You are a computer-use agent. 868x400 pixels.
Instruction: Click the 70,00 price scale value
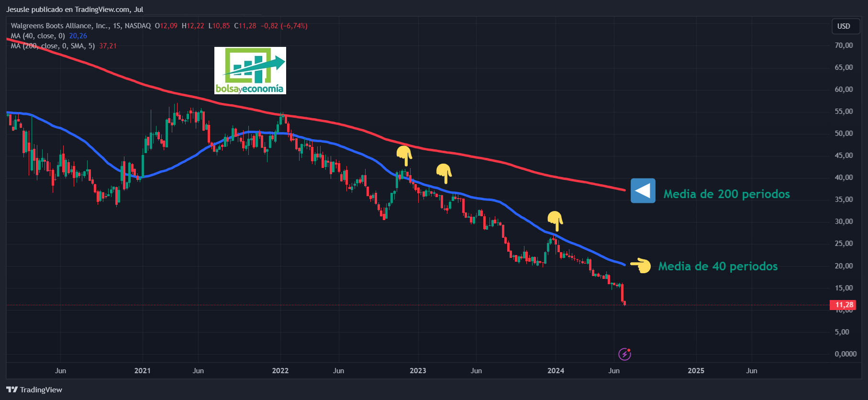[x=844, y=45]
